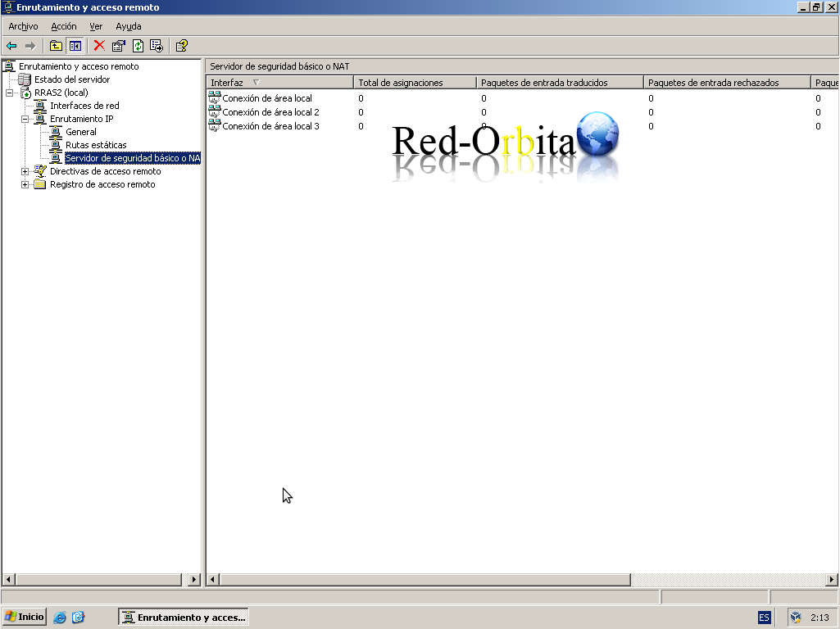Select the root Enrutamiento y acceso remoto node

(79, 66)
